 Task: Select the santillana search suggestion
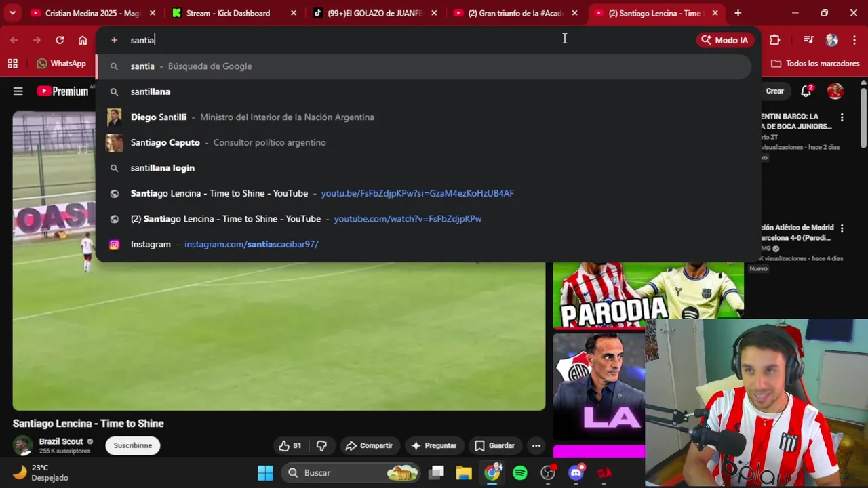point(424,91)
